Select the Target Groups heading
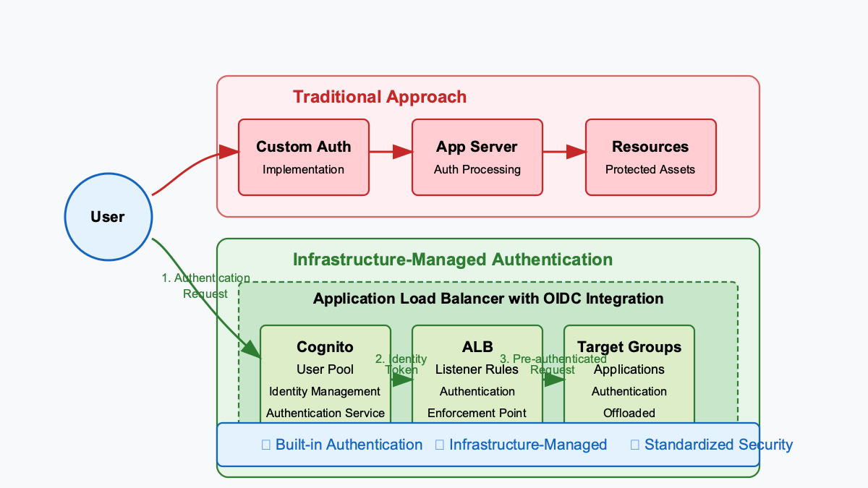This screenshot has height=488, width=868. coord(629,347)
